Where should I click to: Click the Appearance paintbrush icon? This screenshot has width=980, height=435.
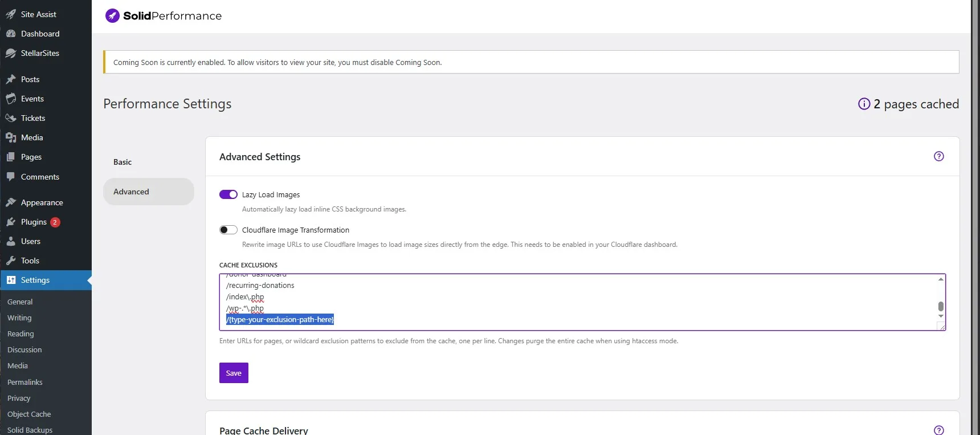pyautogui.click(x=11, y=202)
